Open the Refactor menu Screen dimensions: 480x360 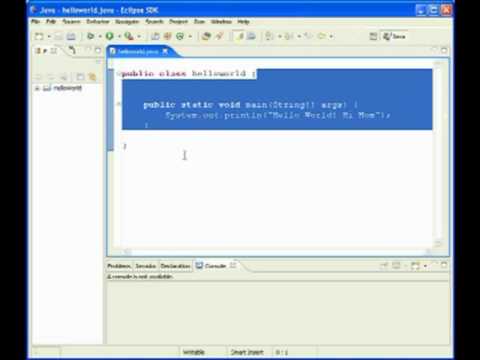(x=98, y=22)
